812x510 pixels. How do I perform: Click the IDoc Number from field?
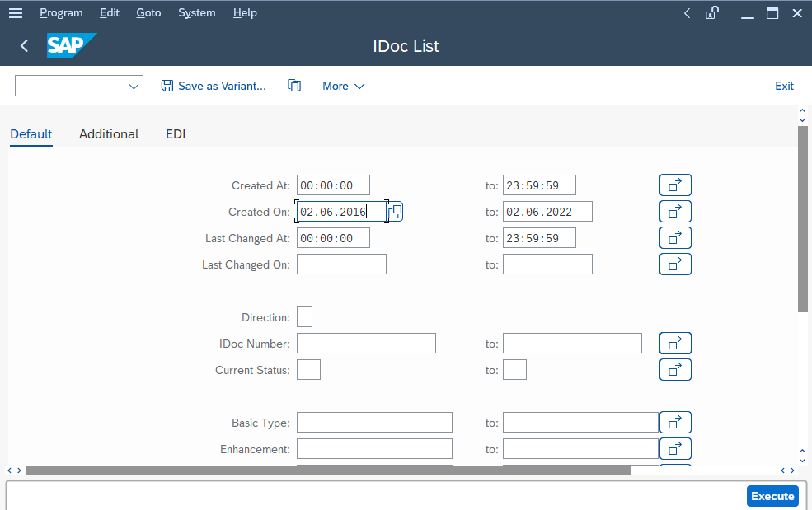coord(366,344)
